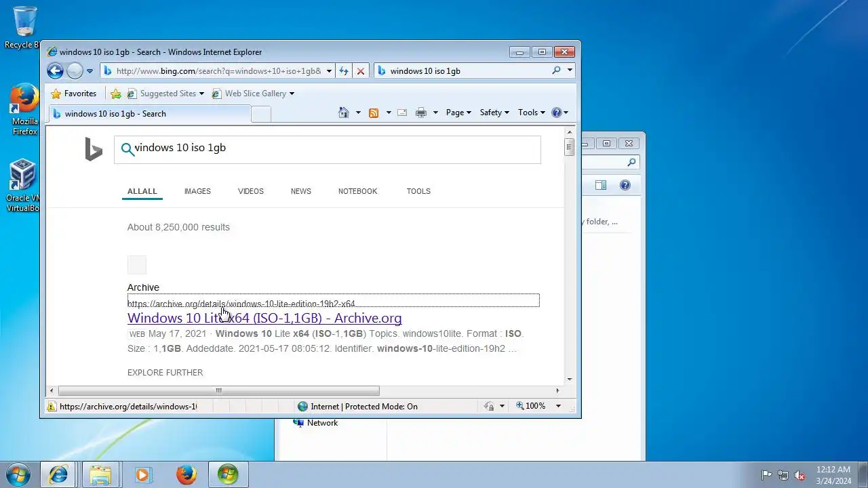Select Network item in Explorer window
868x488 pixels.
tap(315, 423)
